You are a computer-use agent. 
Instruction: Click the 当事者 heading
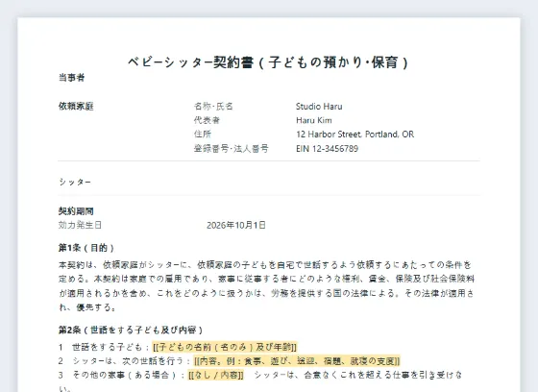(x=72, y=78)
